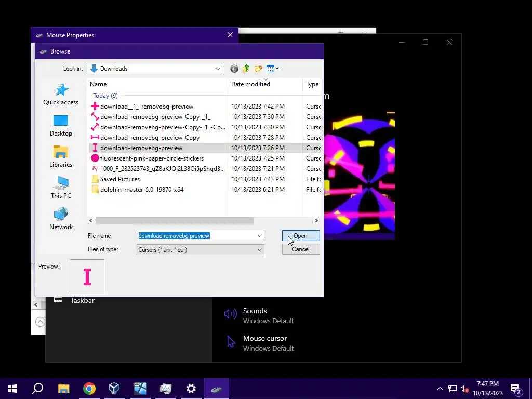
Task: Click the pink circle file icon
Action: point(95,158)
